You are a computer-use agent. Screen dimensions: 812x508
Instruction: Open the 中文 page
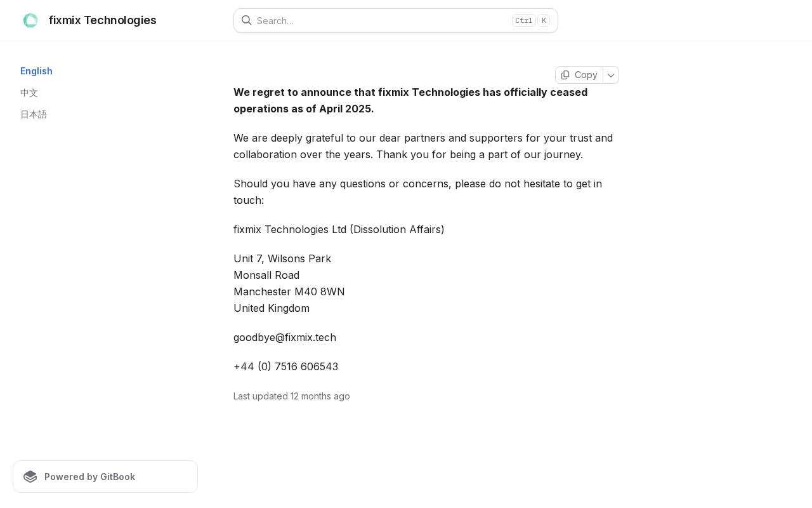click(29, 93)
